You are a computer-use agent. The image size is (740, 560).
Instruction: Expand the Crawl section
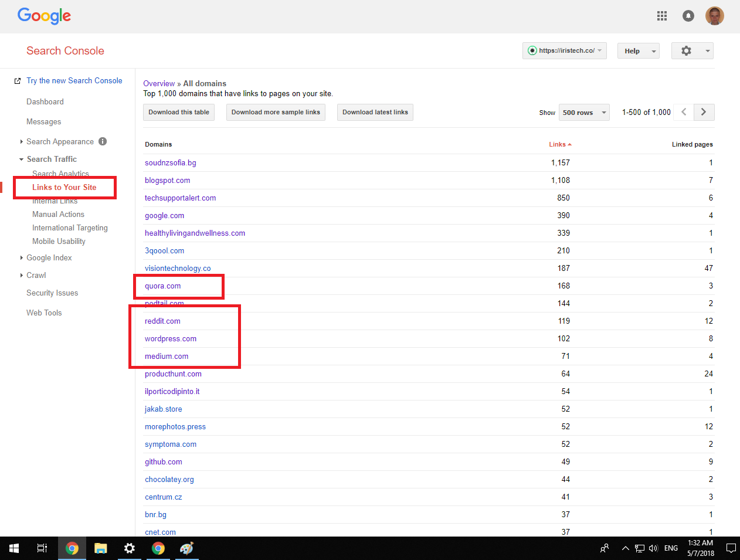tap(22, 275)
